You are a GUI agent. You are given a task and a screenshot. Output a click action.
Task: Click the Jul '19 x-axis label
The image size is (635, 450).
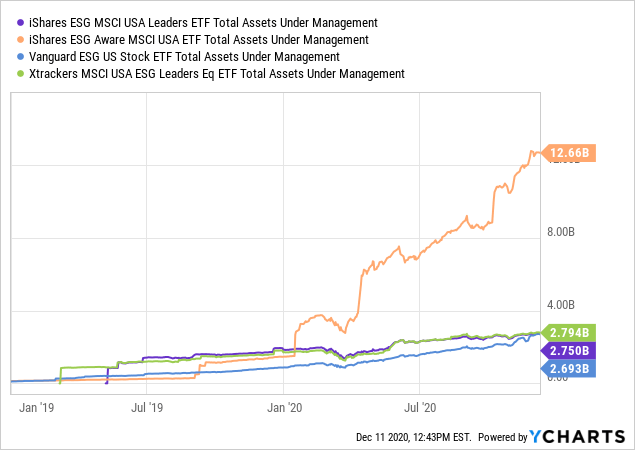[x=147, y=407]
